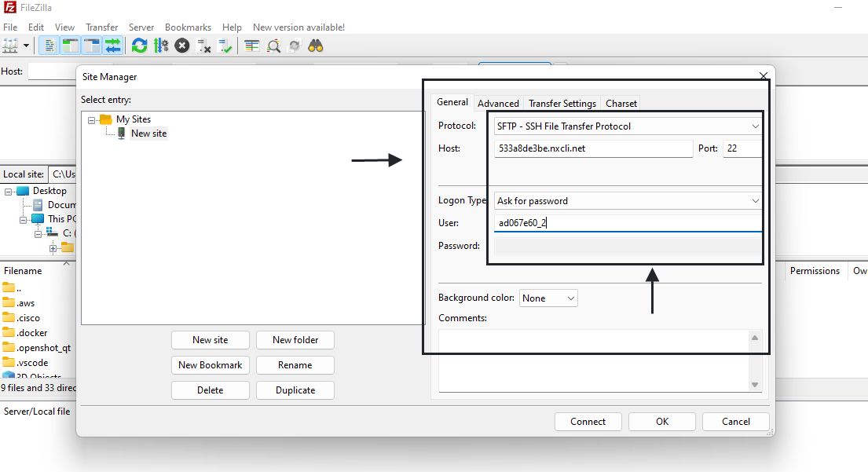This screenshot has height=472, width=868.
Task: Open the Server menu
Action: coord(141,27)
